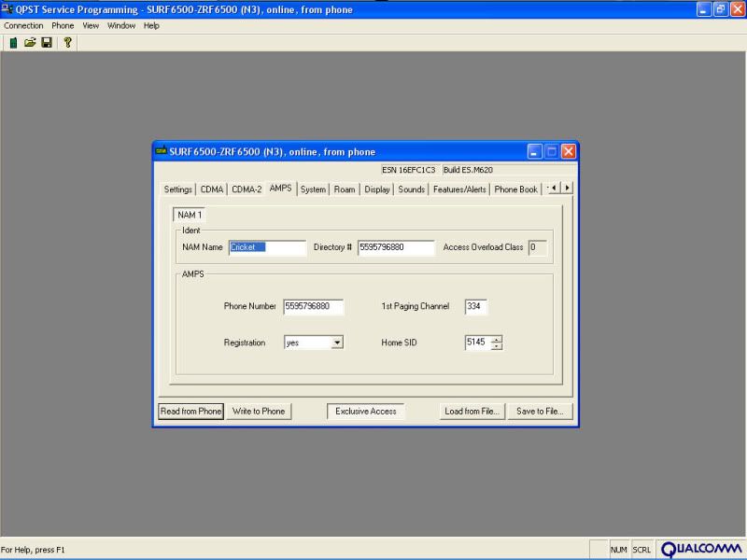Screen dimensions: 747x560
Task: Click the Access Overload Class field
Action: pyautogui.click(x=538, y=247)
